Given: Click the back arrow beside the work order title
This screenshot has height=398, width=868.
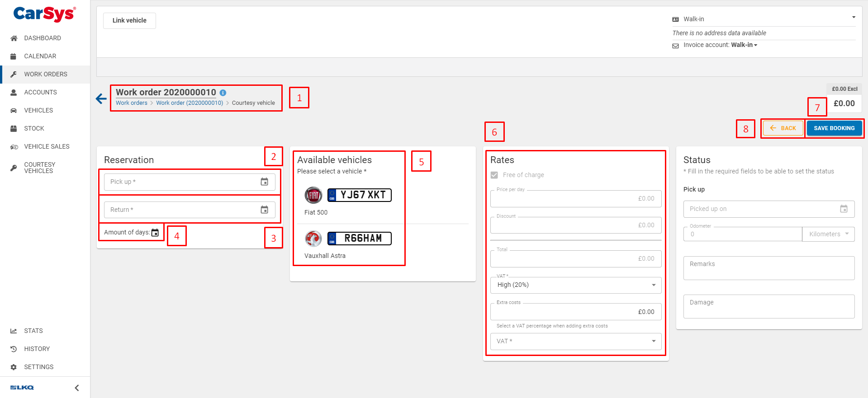Looking at the screenshot, I should pyautogui.click(x=100, y=98).
